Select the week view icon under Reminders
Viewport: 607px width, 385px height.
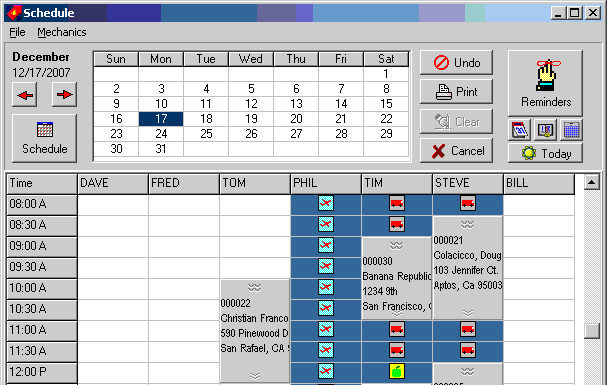pos(545,130)
